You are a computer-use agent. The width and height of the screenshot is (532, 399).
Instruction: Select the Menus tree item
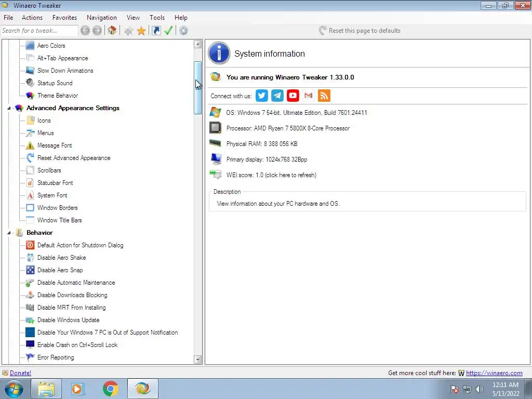[x=46, y=133]
